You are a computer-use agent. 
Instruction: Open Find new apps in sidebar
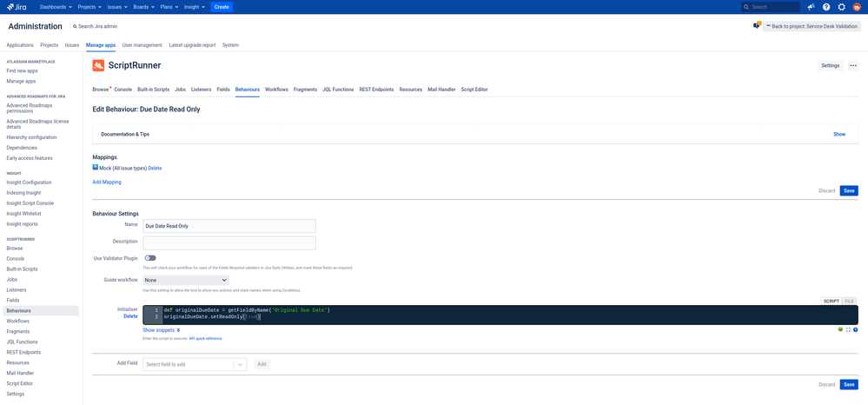[22, 71]
